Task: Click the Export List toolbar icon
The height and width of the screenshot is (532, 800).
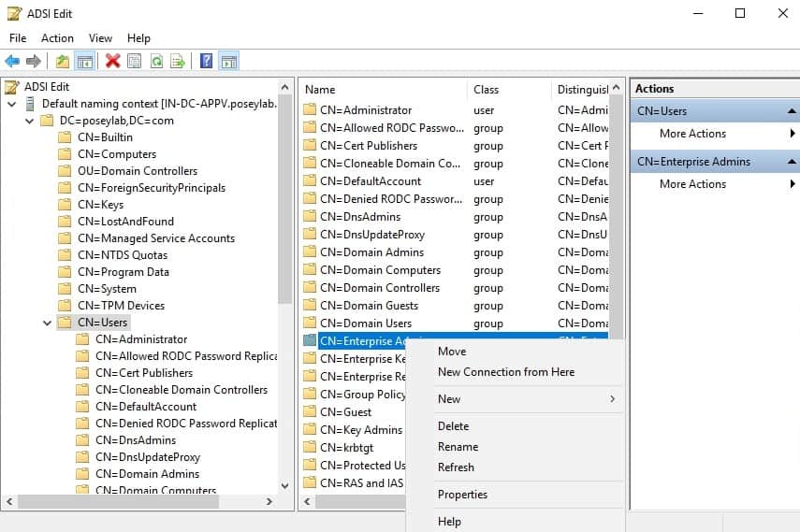Action: tap(178, 62)
